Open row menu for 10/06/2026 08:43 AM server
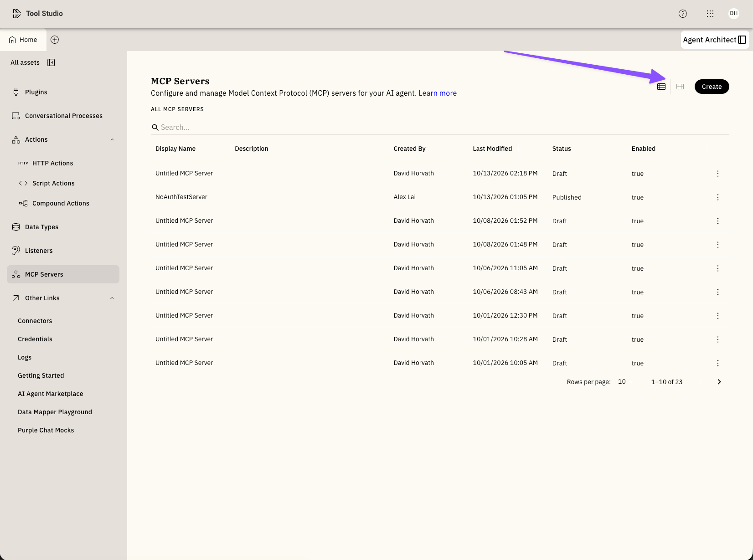Image resolution: width=753 pixels, height=560 pixels. click(717, 292)
